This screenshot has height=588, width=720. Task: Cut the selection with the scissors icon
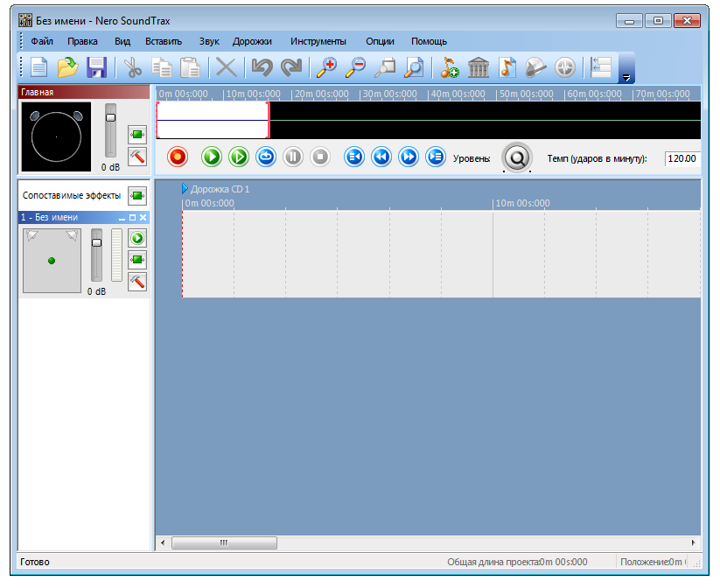tap(133, 67)
